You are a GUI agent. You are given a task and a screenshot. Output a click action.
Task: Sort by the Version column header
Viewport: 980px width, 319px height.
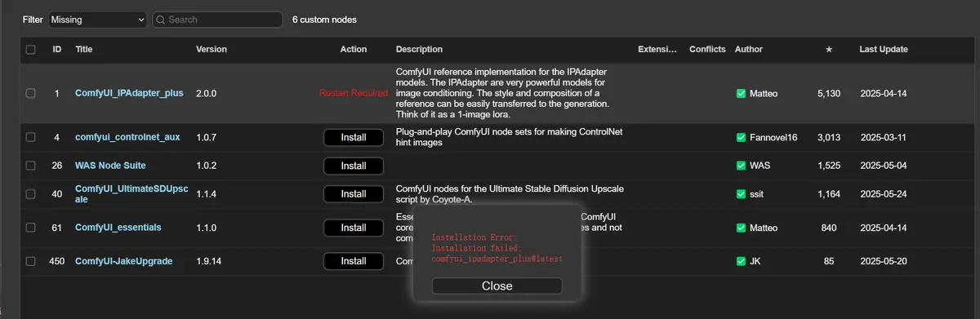(x=212, y=50)
